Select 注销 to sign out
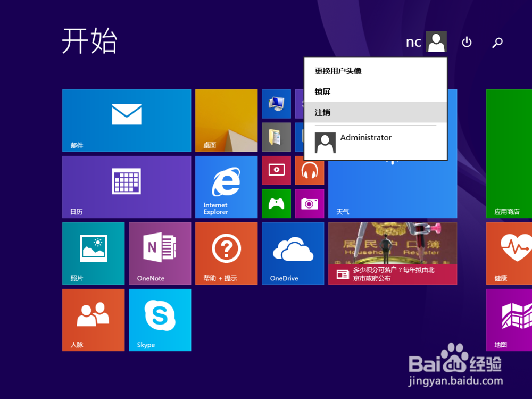The width and height of the screenshot is (532, 399). coord(376,112)
